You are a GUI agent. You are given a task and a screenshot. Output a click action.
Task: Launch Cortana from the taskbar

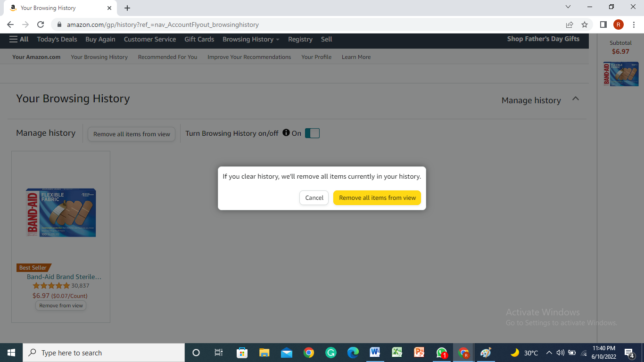(x=196, y=353)
